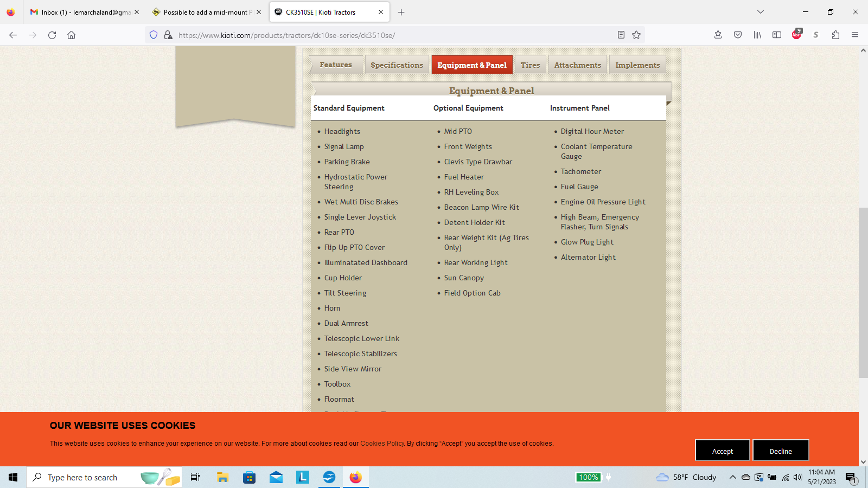Open the volume control
The image size is (868, 488).
(797, 477)
